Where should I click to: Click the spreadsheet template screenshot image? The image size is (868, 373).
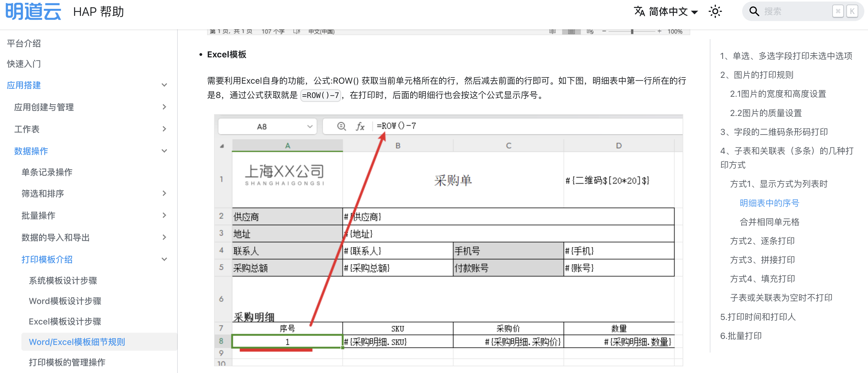click(448, 240)
